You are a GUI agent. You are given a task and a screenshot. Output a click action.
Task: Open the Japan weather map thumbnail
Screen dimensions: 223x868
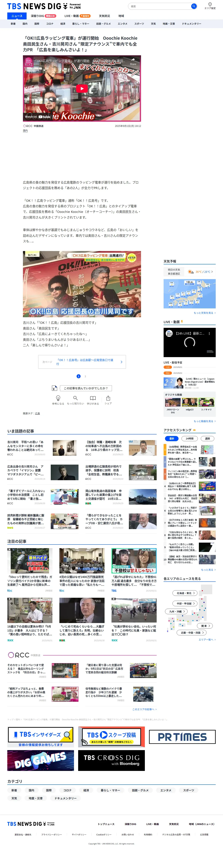[190, 293]
